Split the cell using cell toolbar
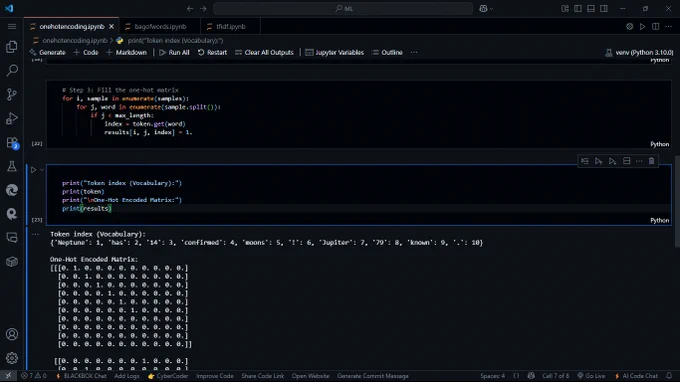This screenshot has width=680, height=382. pyautogui.click(x=626, y=161)
